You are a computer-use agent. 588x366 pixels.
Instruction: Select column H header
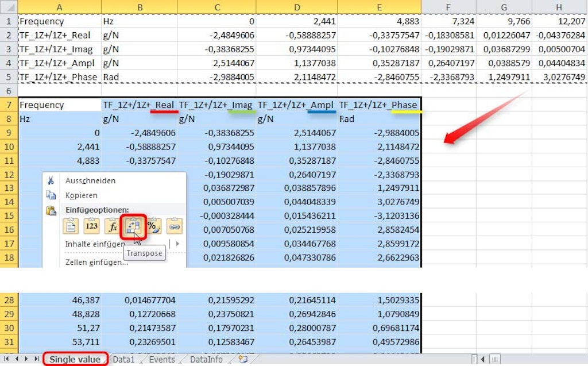(559, 7)
